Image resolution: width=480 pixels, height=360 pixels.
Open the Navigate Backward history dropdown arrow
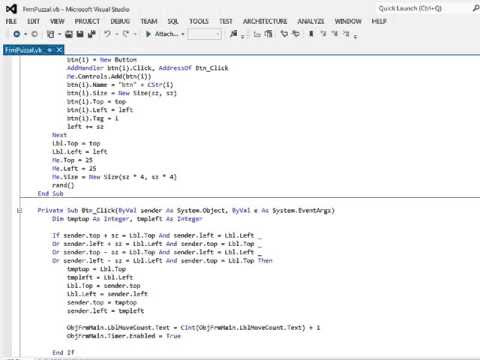(x=25, y=34)
